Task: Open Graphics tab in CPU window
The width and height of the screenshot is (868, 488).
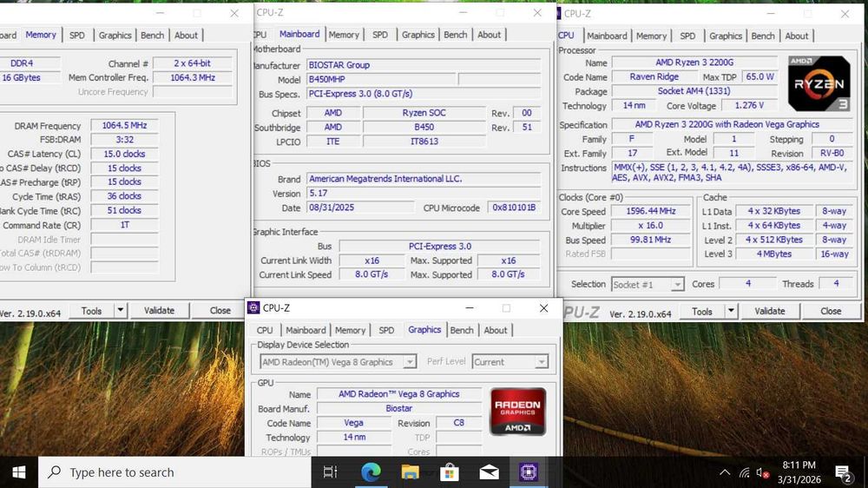Action: pos(725,36)
